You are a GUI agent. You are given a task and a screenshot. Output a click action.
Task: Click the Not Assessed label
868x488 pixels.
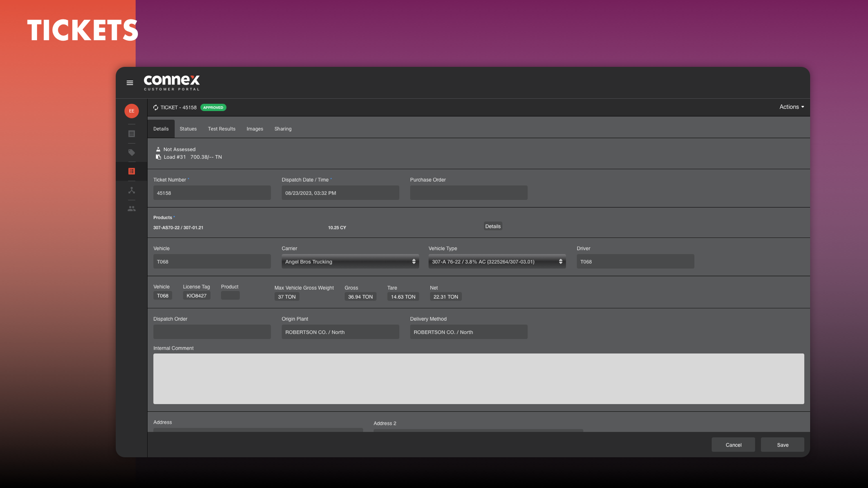point(179,150)
